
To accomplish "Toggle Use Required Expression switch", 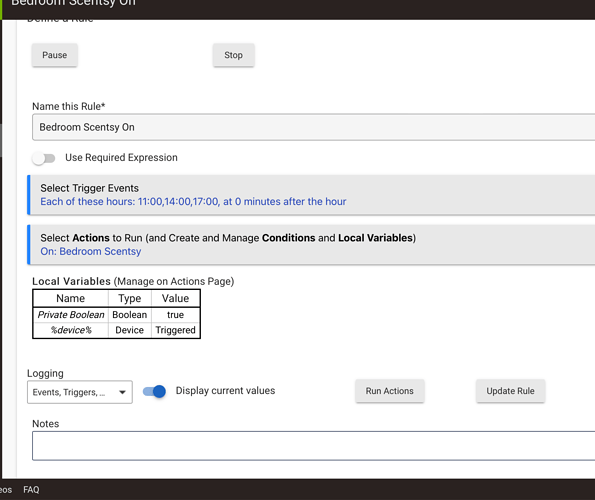I will (x=44, y=158).
